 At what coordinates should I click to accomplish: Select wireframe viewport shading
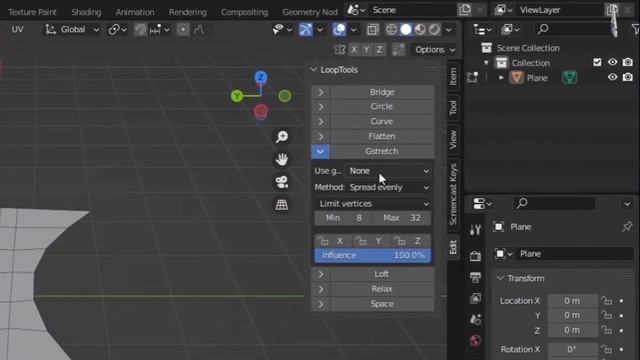(x=391, y=29)
